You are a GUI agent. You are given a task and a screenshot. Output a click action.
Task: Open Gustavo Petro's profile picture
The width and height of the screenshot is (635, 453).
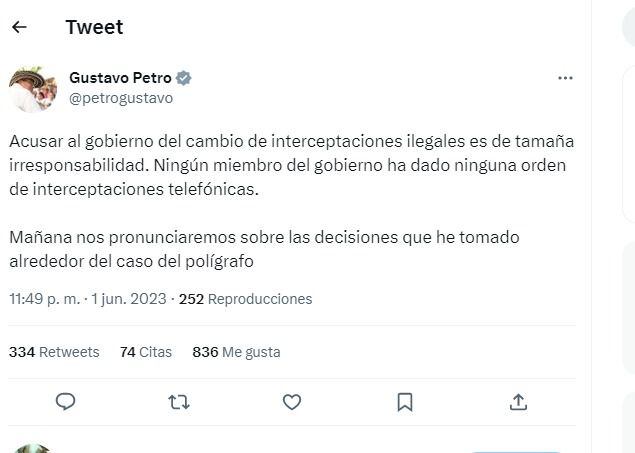point(33,89)
